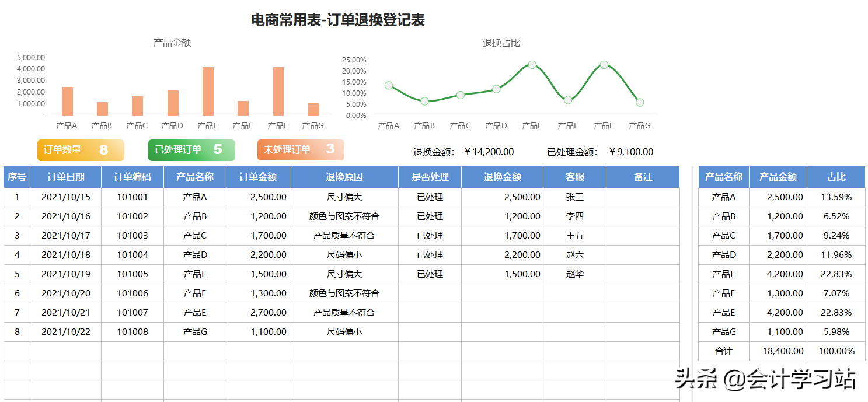
Task: Click 颜色与图案不符合 reason in order 101002 row
Action: pyautogui.click(x=344, y=216)
